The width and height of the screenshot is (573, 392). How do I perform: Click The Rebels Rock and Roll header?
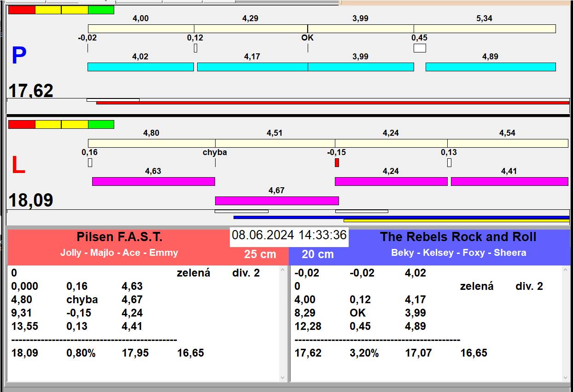(x=458, y=237)
